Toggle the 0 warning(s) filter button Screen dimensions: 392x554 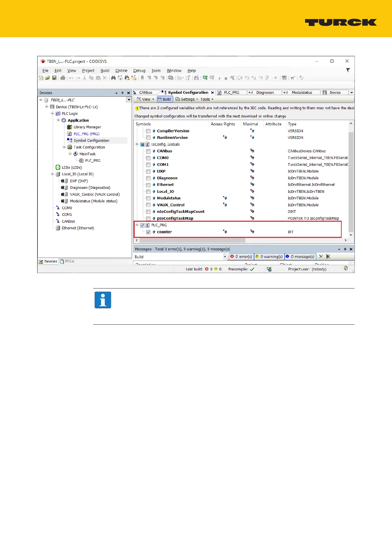(x=269, y=257)
